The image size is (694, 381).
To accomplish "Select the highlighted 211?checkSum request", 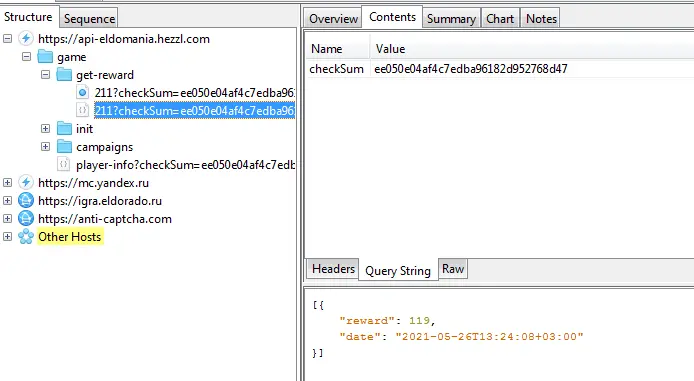I will coord(194,111).
